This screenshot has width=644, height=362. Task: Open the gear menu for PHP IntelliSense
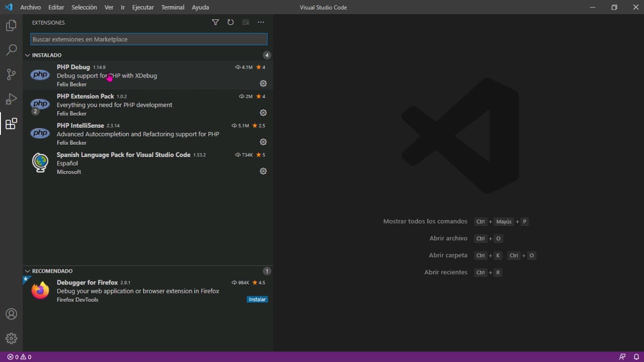263,142
